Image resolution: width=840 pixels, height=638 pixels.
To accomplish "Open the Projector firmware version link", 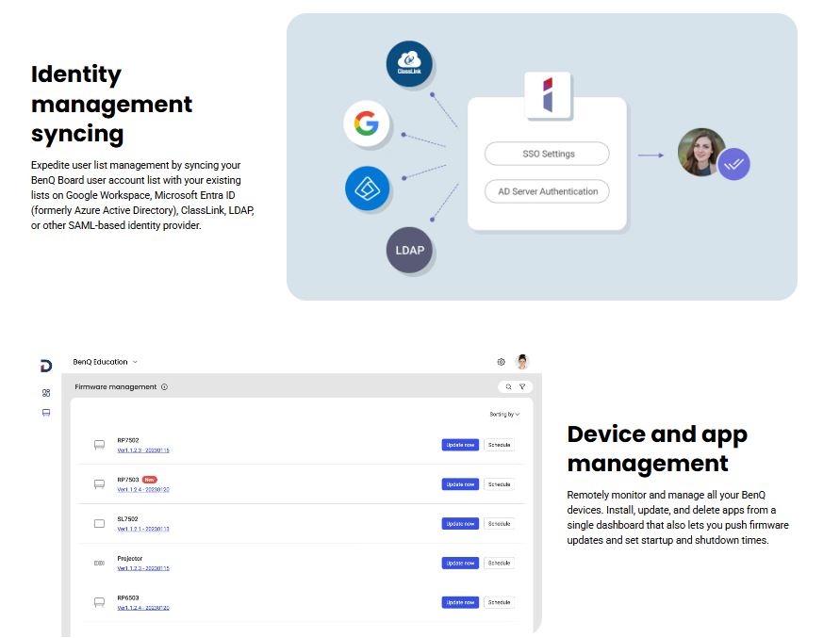I will point(143,568).
